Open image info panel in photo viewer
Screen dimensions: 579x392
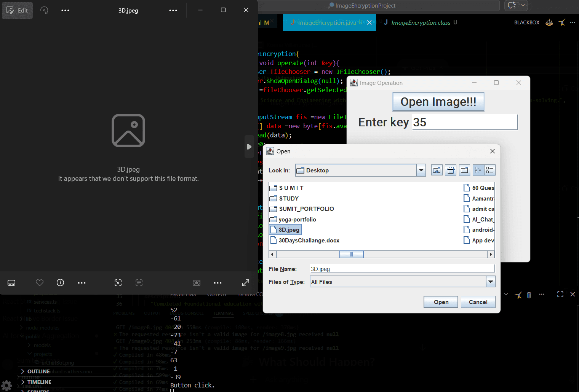click(x=60, y=282)
